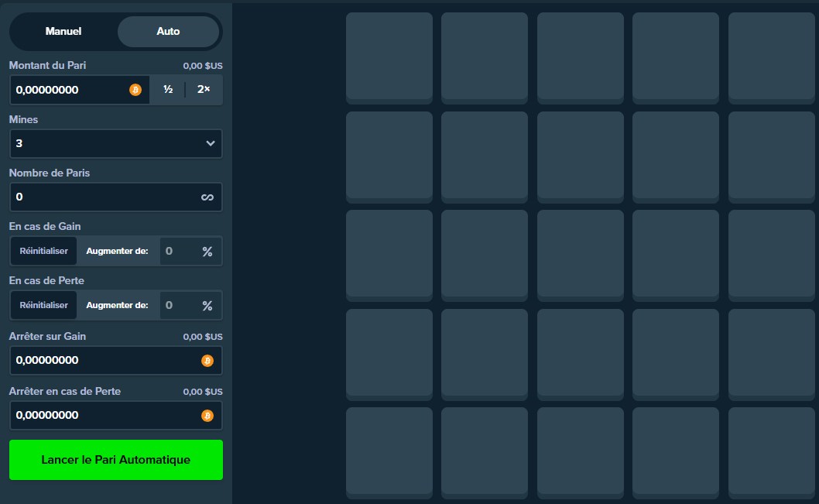
Task: Select Réinitialiser under En cas de Perte
Action: 44,306
